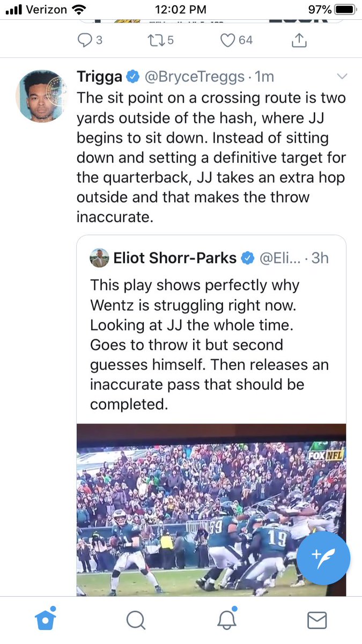362x644 pixels.
Task: Play the football video thumbnail
Action: point(211,510)
